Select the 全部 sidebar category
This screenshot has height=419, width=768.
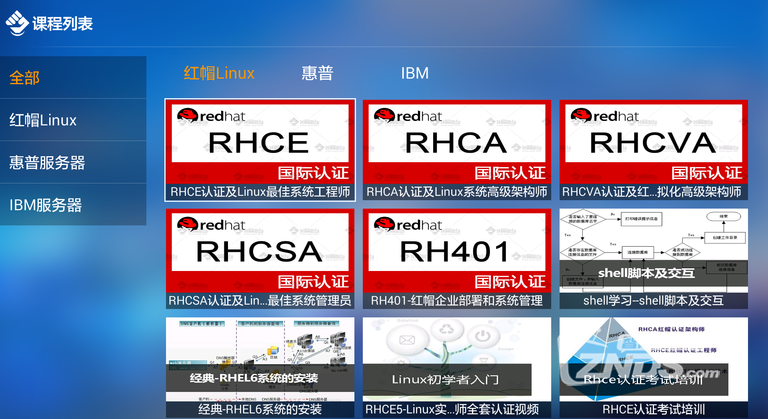pyautogui.click(x=73, y=77)
